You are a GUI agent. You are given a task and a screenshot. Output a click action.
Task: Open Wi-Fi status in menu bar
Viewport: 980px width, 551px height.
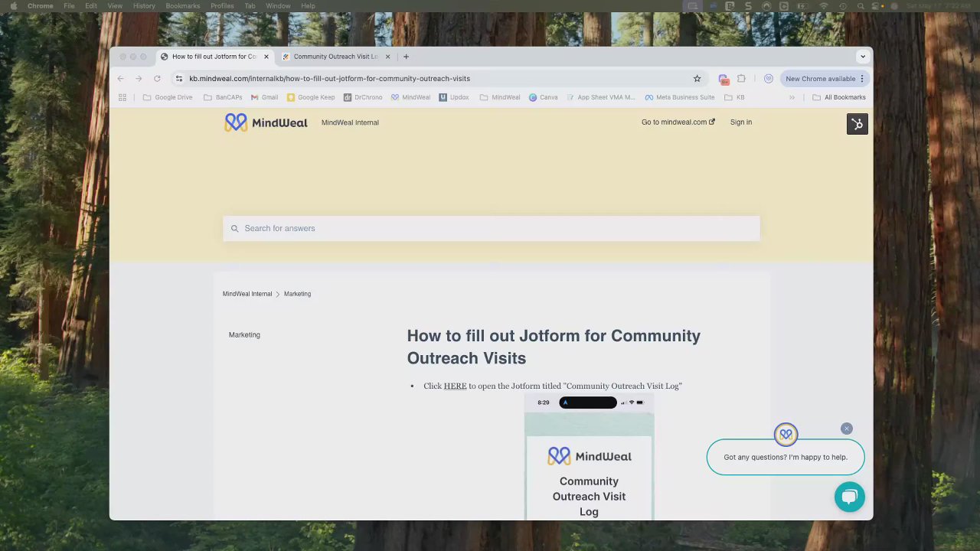[x=824, y=6]
